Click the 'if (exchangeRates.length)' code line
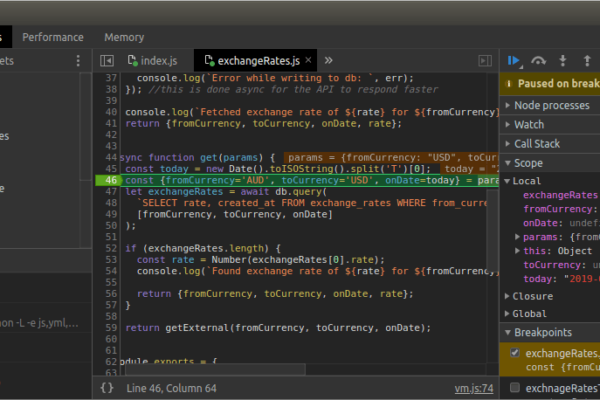 203,248
